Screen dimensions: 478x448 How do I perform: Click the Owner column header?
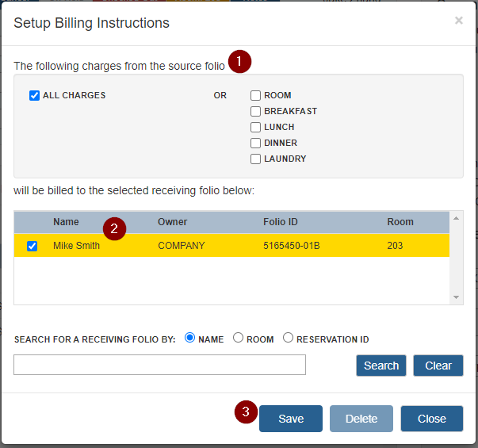(x=173, y=222)
